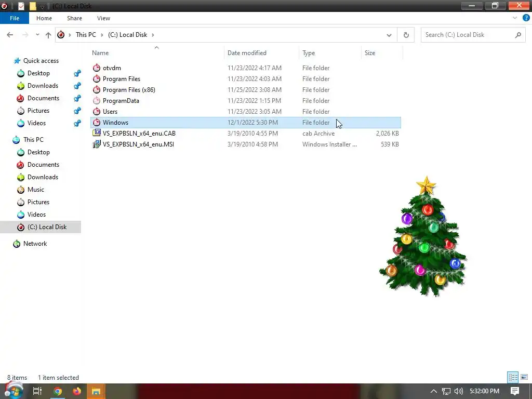Click the 2,026 KB size value
The height and width of the screenshot is (399, 532).
coord(387,134)
